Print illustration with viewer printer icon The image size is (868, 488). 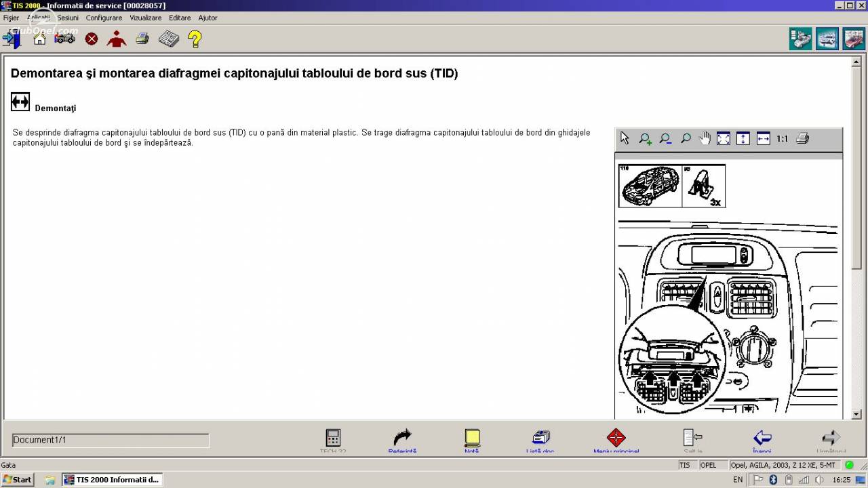coord(803,138)
